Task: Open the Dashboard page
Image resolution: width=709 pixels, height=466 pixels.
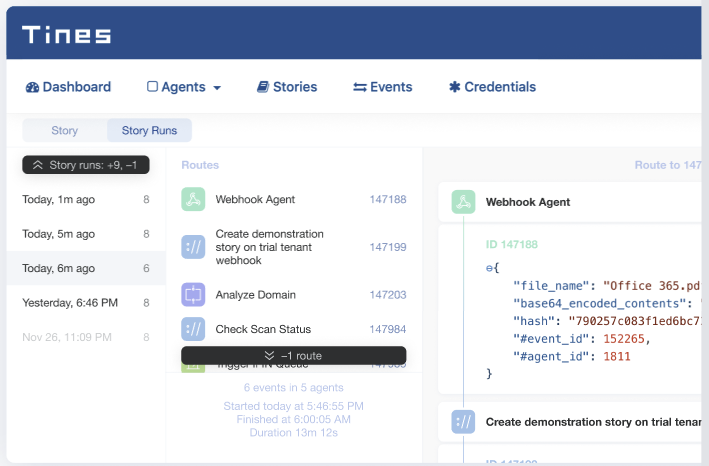Action: click(x=68, y=87)
